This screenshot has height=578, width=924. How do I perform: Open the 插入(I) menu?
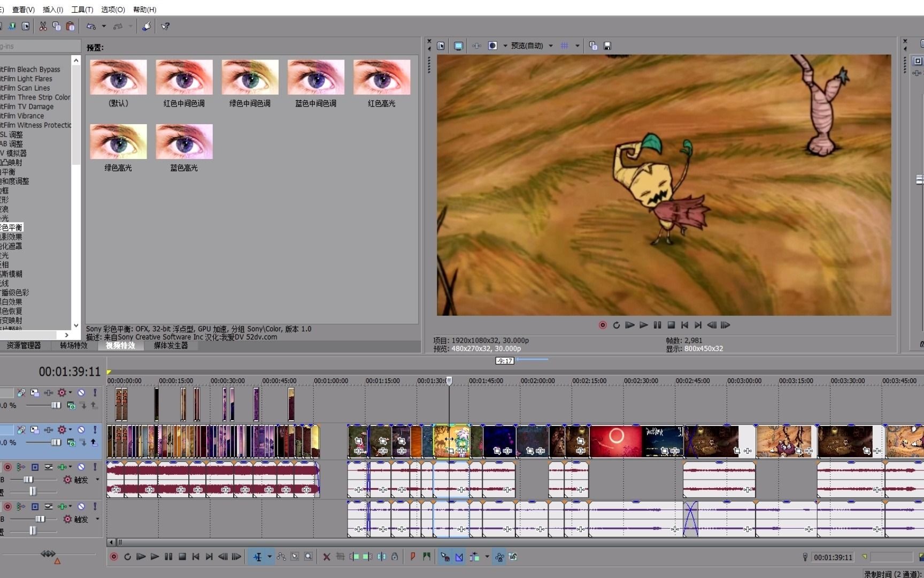tap(53, 10)
